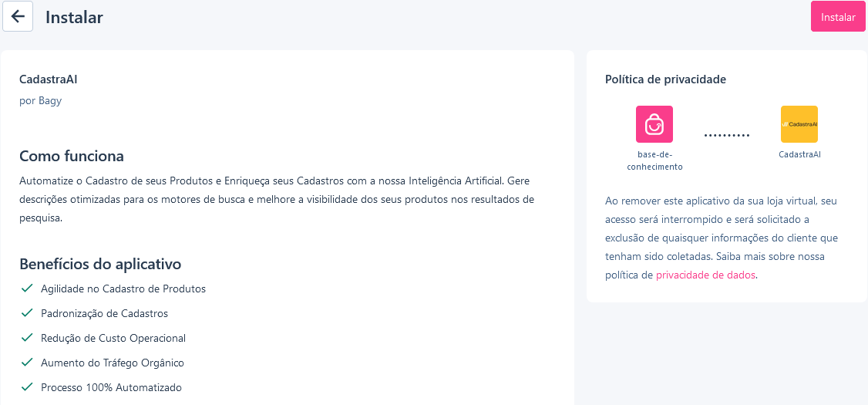Click checkmark next to Aumento do Tráfego Orgânico
The width and height of the screenshot is (868, 405).
pyautogui.click(x=26, y=363)
